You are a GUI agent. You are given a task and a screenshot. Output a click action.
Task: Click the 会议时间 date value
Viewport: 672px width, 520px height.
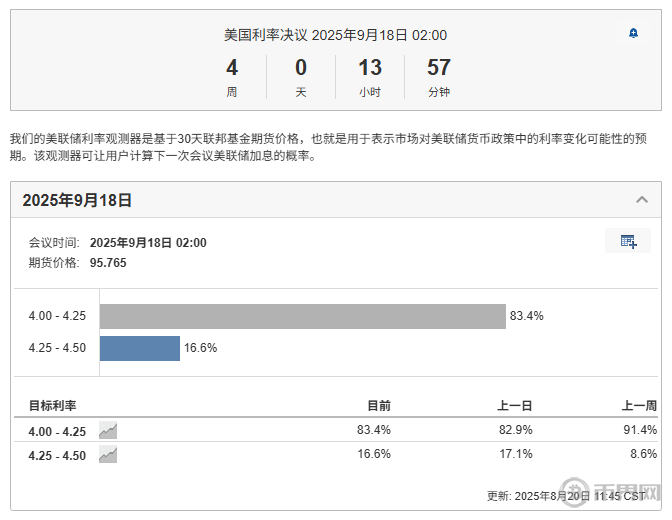[x=148, y=243]
